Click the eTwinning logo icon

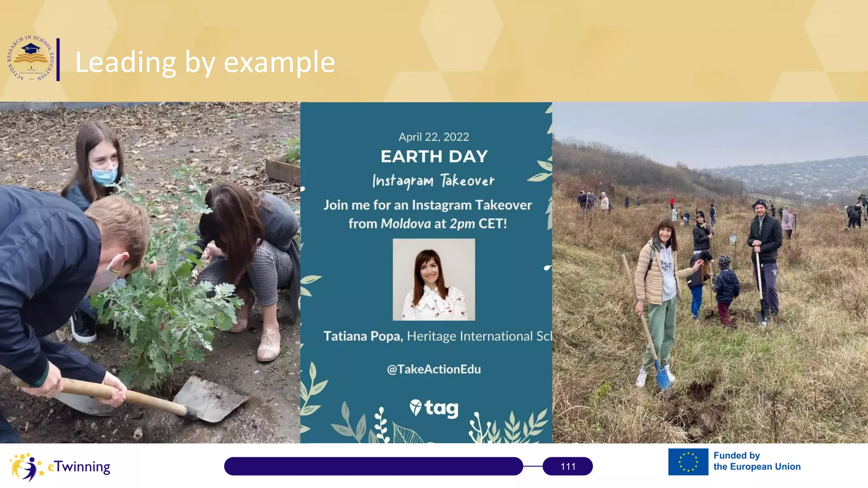click(x=27, y=467)
